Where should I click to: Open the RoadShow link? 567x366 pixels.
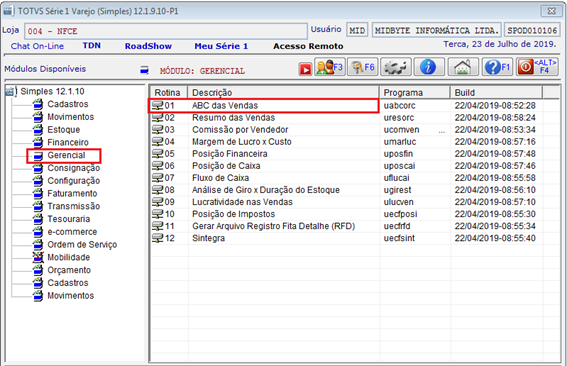pos(148,46)
